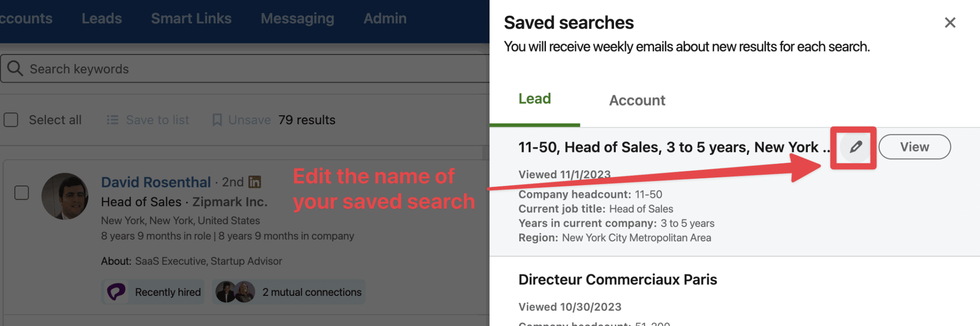This screenshot has height=326, width=980.
Task: Select the Directeur Commerciaux Paris saved search
Action: [x=618, y=279]
